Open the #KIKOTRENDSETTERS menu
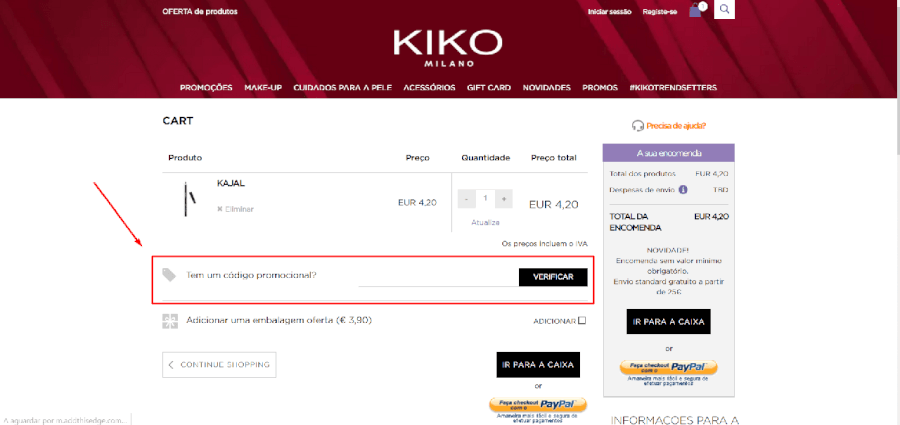 click(x=673, y=88)
